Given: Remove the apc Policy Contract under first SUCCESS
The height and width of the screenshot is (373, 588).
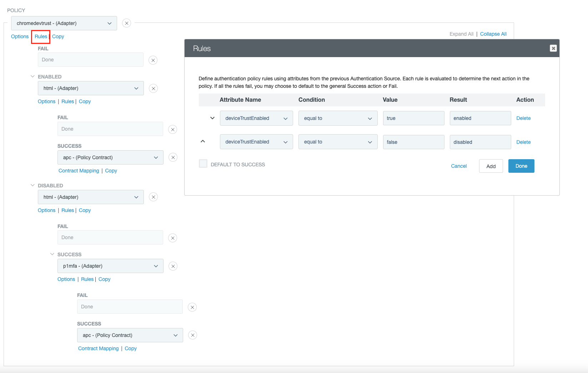Looking at the screenshot, I should tap(173, 157).
